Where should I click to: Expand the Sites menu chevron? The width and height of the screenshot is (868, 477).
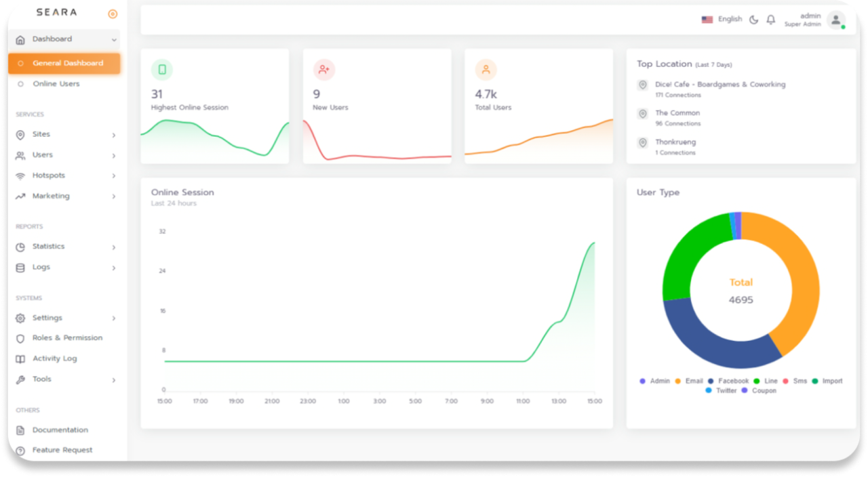(x=115, y=134)
